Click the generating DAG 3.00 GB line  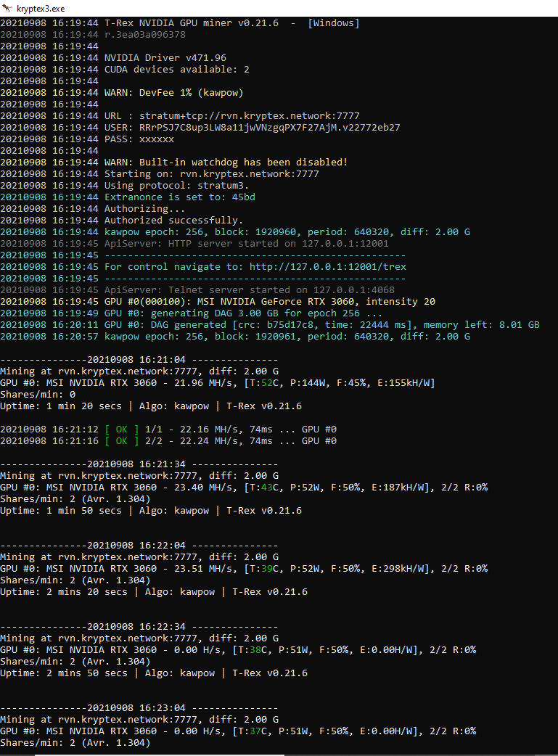coord(192,313)
